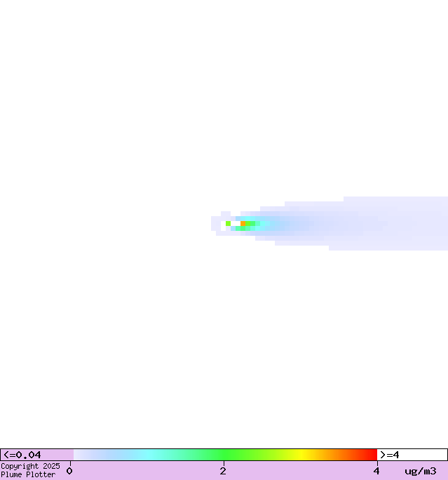448x480 pixels.
Task: Click the 'Plume Plotter' credit text
Action: point(28,475)
